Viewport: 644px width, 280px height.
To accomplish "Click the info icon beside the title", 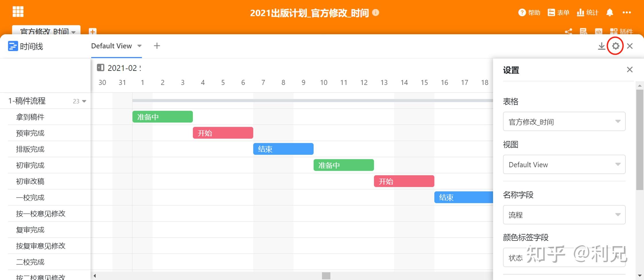I will 375,13.
